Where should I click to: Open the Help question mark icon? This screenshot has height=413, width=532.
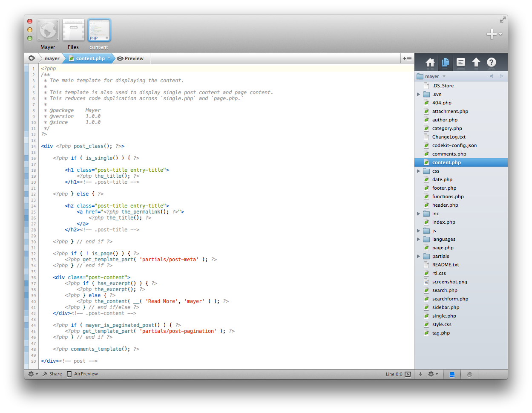click(492, 63)
